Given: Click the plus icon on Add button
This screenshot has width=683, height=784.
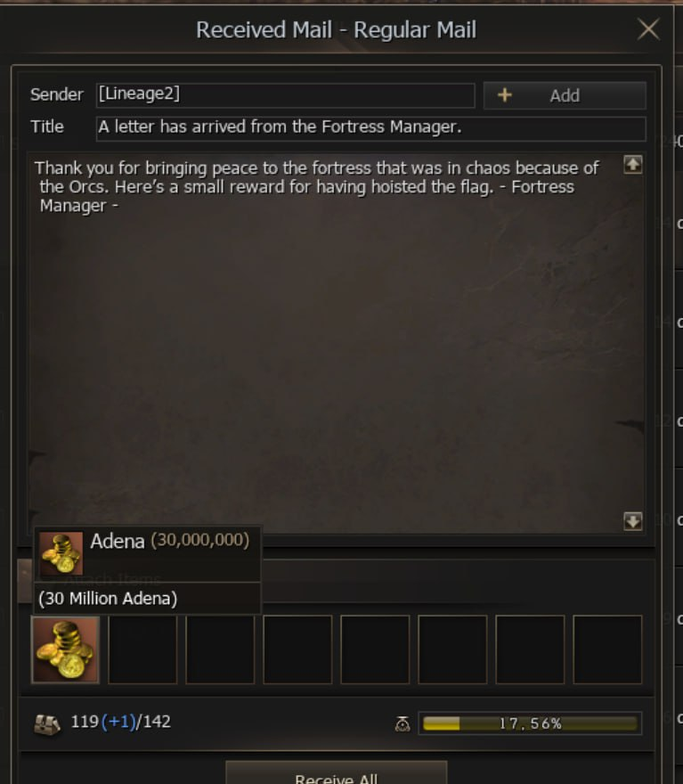Looking at the screenshot, I should (x=505, y=95).
